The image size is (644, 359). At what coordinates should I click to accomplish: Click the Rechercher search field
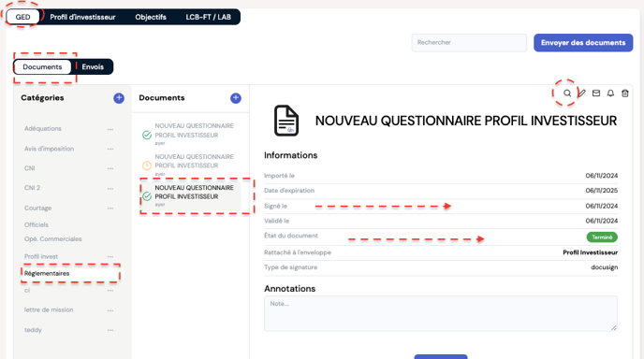[469, 43]
